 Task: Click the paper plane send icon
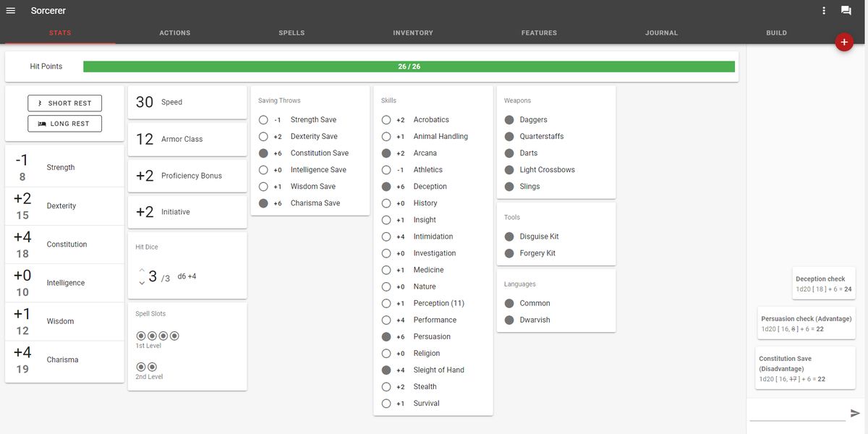[856, 412]
